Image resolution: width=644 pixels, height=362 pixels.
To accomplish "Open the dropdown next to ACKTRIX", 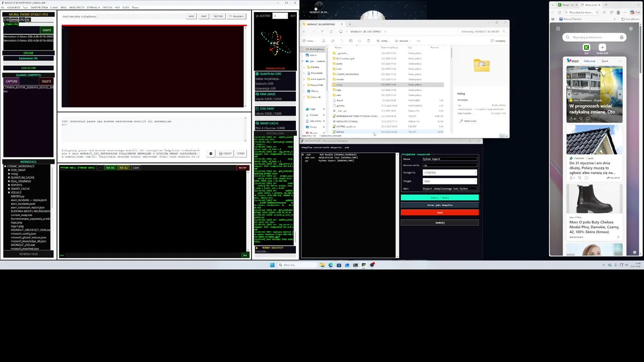I will pyautogui.click(x=280, y=16).
